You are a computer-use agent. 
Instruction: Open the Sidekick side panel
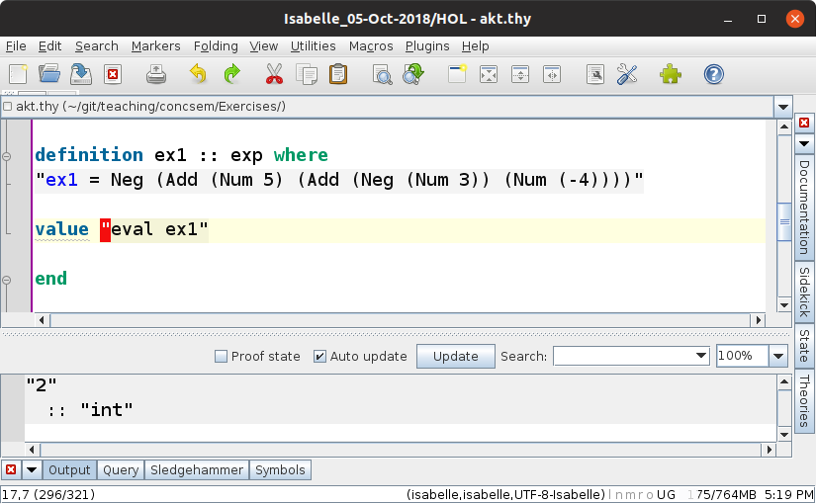(804, 291)
